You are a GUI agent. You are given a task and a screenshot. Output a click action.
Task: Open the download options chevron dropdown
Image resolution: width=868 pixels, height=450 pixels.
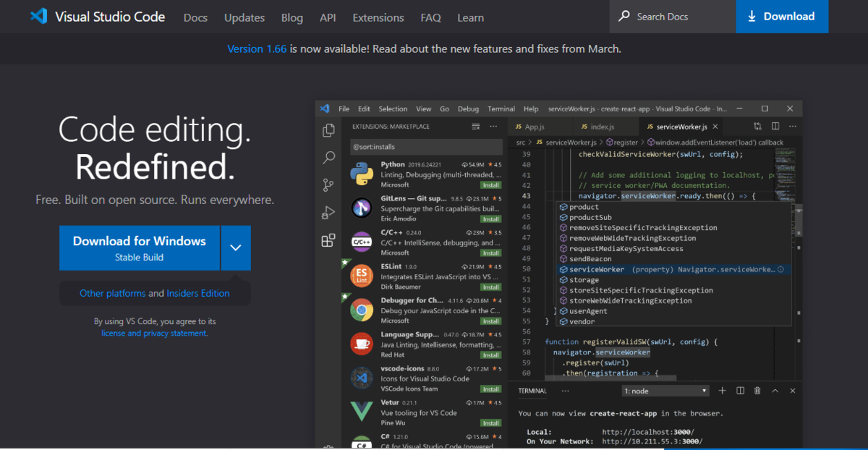236,247
